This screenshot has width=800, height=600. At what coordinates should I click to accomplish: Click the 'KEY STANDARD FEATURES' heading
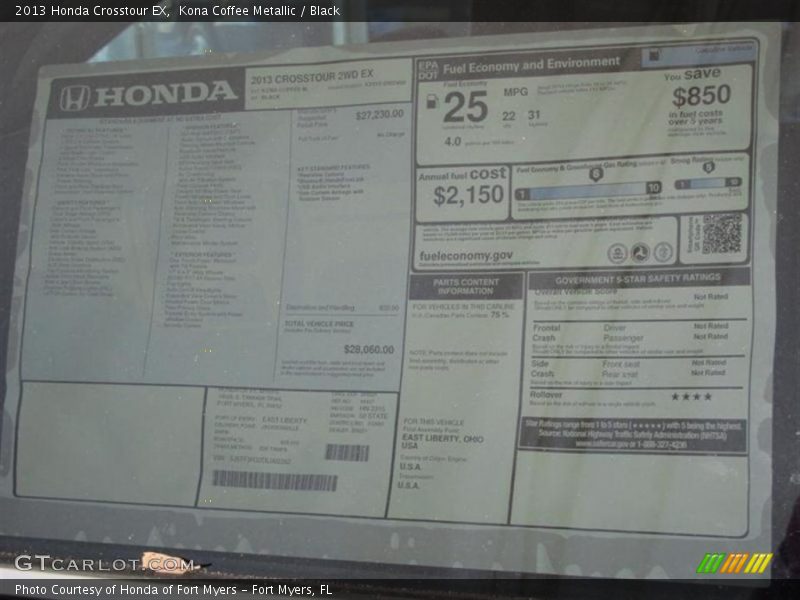pyautogui.click(x=334, y=167)
